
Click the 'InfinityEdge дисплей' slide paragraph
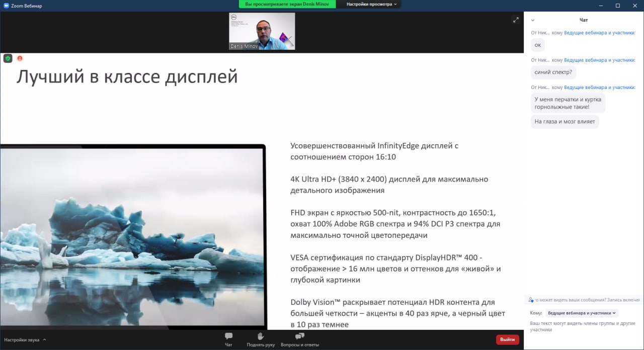click(x=374, y=151)
